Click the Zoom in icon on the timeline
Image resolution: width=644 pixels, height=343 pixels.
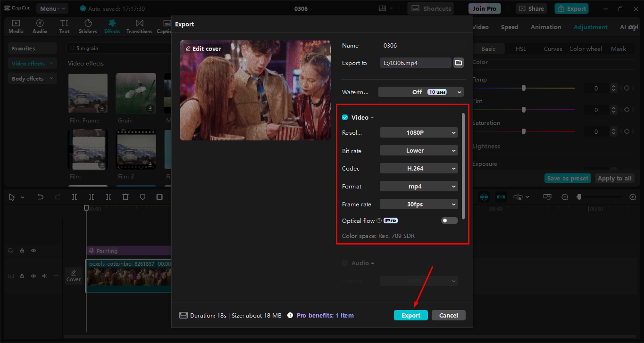click(x=632, y=197)
